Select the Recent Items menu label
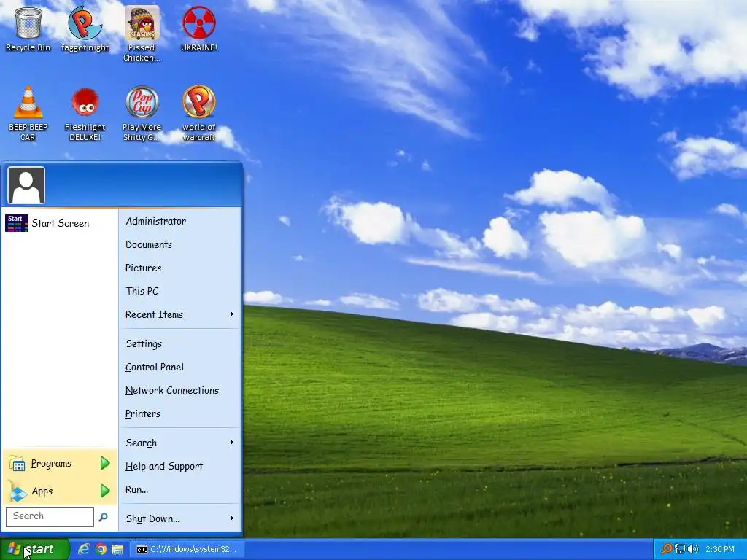The image size is (747, 560). 155,314
